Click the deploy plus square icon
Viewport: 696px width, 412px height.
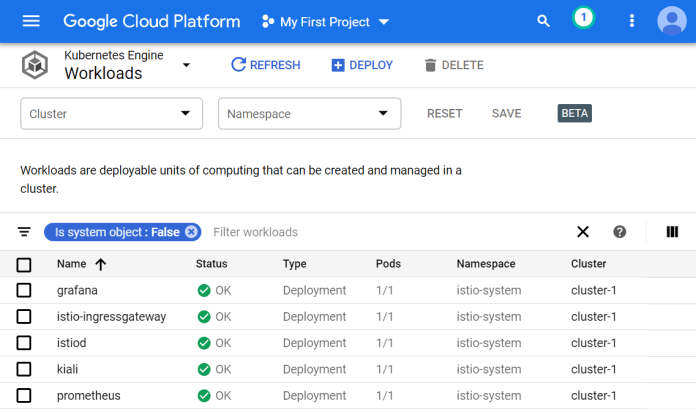coord(338,65)
